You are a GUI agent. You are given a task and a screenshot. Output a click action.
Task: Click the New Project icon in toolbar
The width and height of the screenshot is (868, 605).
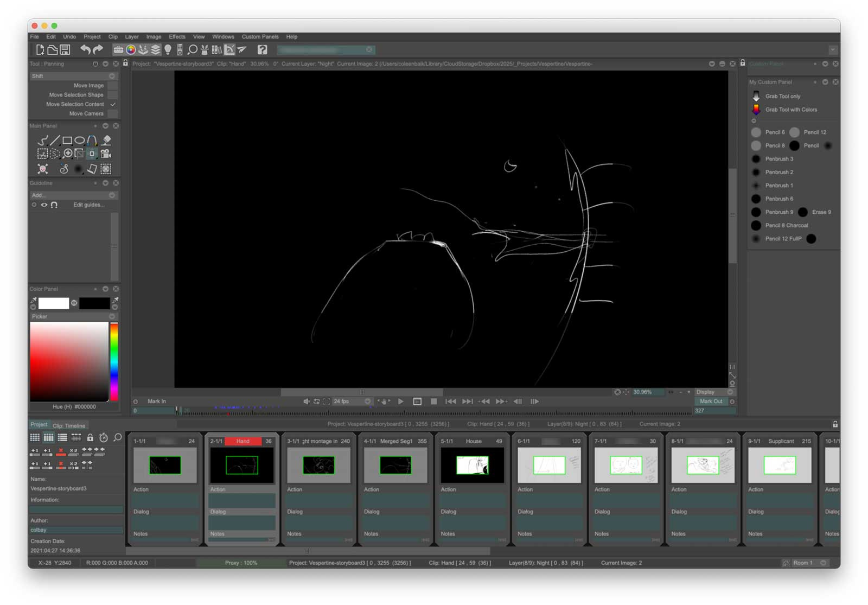tap(40, 50)
